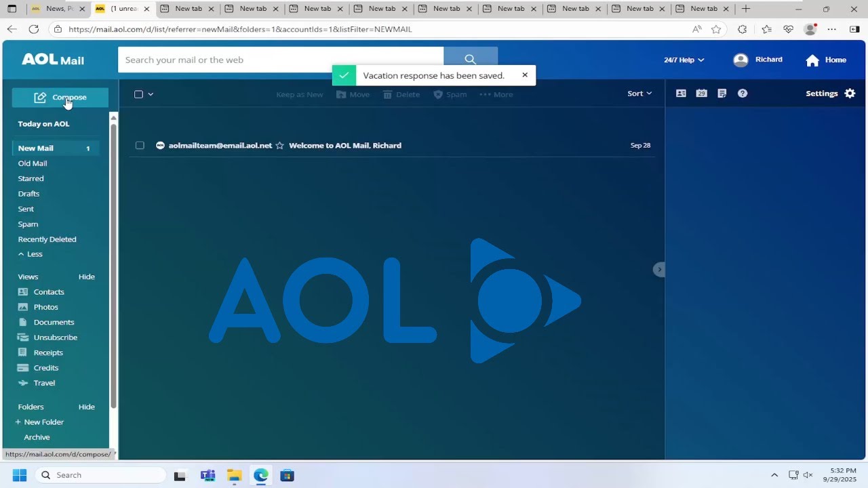Go back in browser
Screen dimensions: 868x488
[12, 29]
